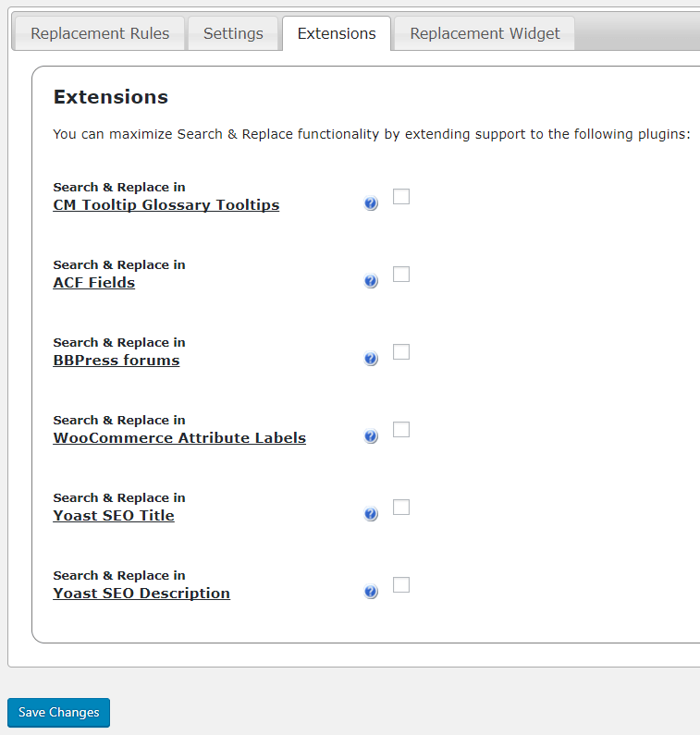Image resolution: width=700 pixels, height=735 pixels.
Task: Follow the CM Tooltip Glossary Tooltips link
Action: click(x=166, y=205)
